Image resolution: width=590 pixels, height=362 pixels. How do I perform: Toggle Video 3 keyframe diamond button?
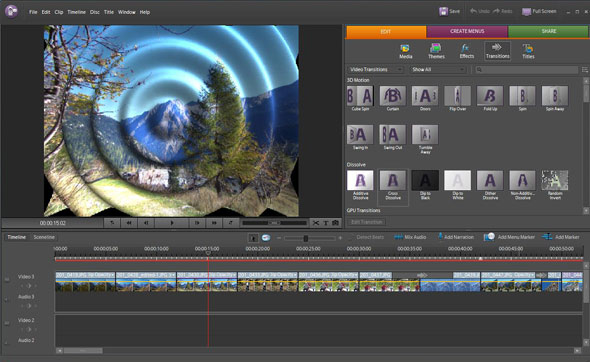[x=29, y=286]
